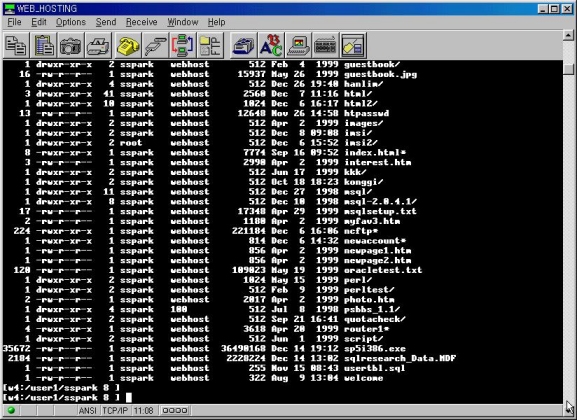Open the Window menu

183,22
